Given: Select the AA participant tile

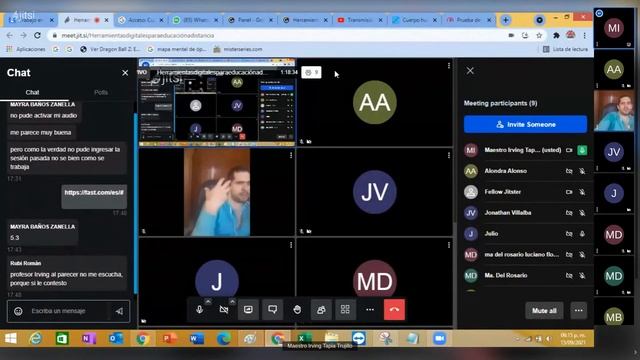Looking at the screenshot, I should coord(375,102).
